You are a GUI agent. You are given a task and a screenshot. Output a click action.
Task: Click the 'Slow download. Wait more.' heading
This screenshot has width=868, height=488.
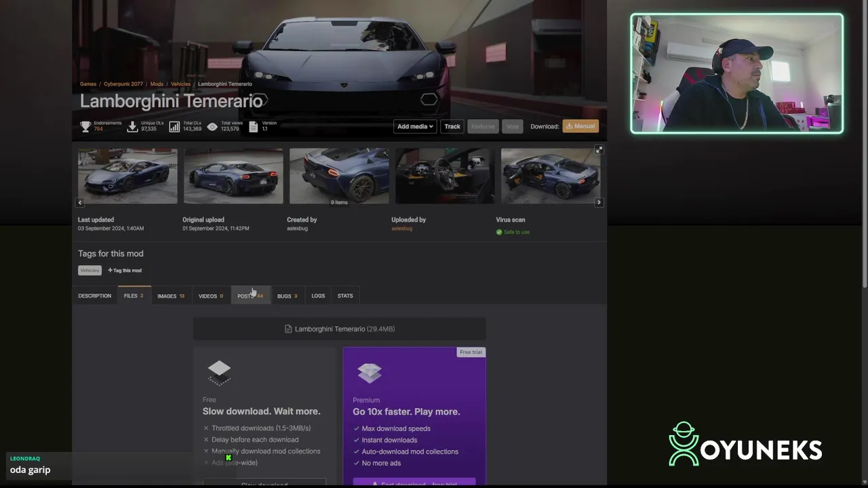pos(261,411)
